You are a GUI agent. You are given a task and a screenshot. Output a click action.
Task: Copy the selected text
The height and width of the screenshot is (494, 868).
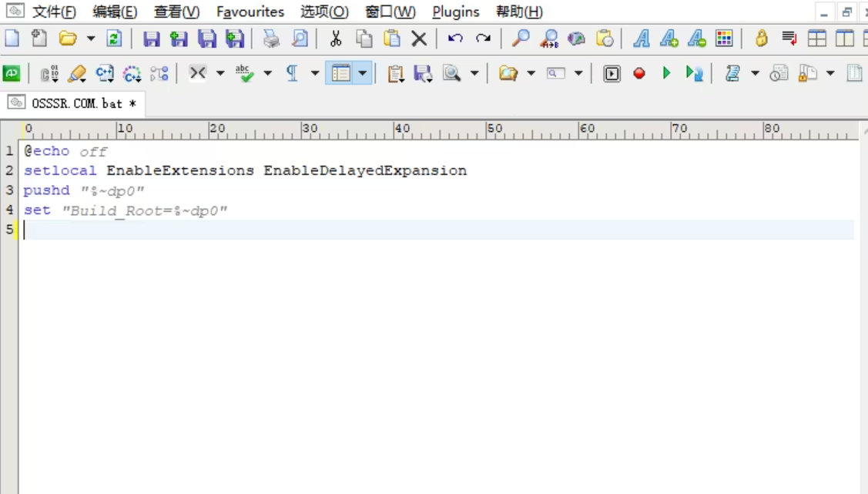364,39
